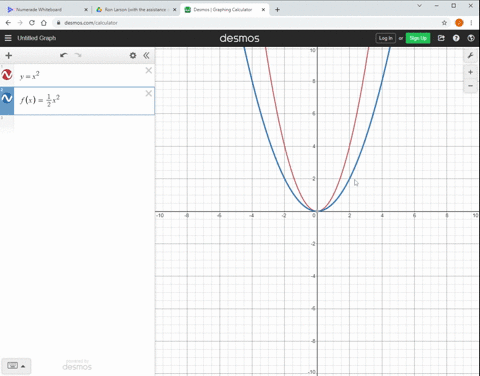The width and height of the screenshot is (480, 376).
Task: Close the Numerade Whiteboard tab
Action: [x=86, y=10]
